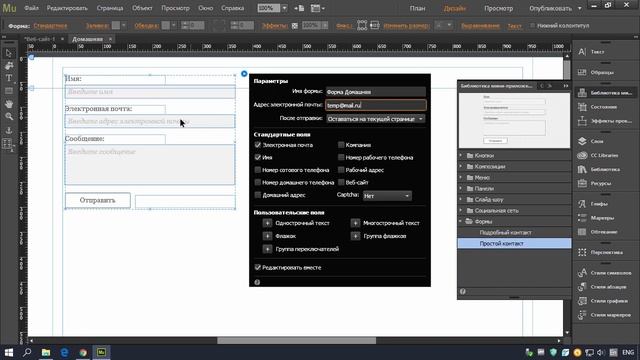
Task: Open the Стили графики panel
Action: tap(582, 301)
